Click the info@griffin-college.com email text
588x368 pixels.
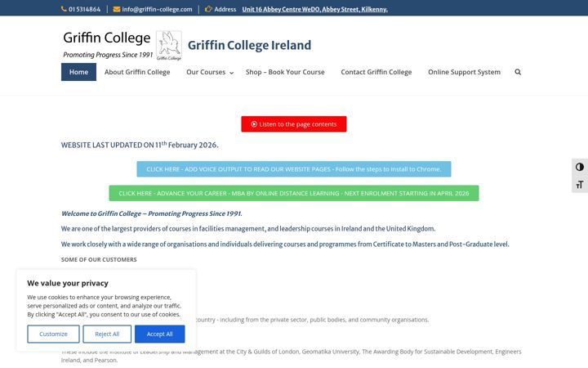[157, 9]
